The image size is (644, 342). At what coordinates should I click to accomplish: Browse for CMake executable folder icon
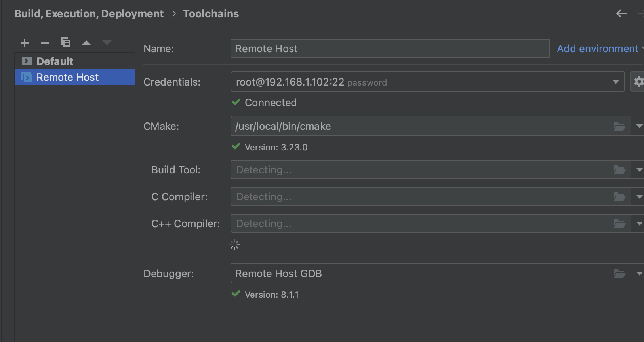click(x=619, y=126)
